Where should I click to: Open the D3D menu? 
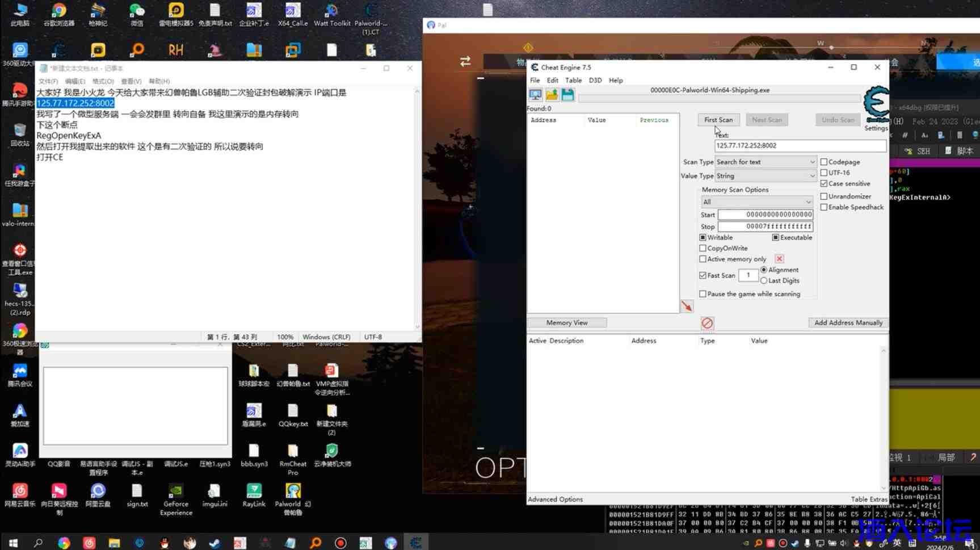point(595,81)
